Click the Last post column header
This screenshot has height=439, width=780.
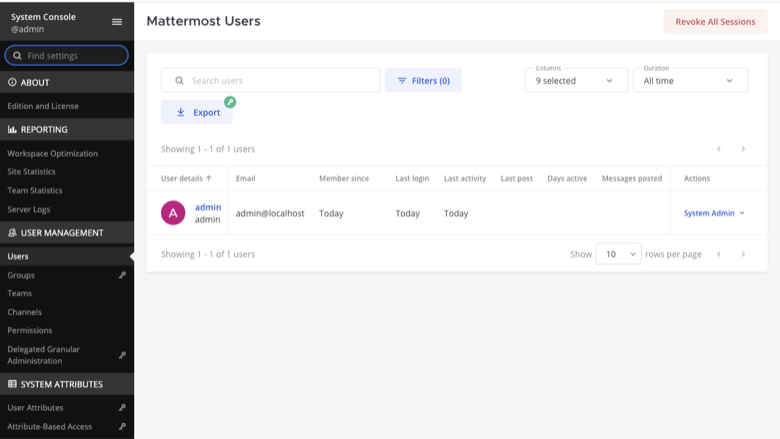click(516, 178)
